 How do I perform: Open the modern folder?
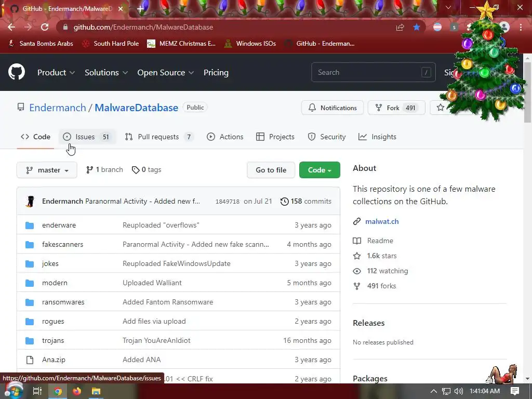(55, 283)
